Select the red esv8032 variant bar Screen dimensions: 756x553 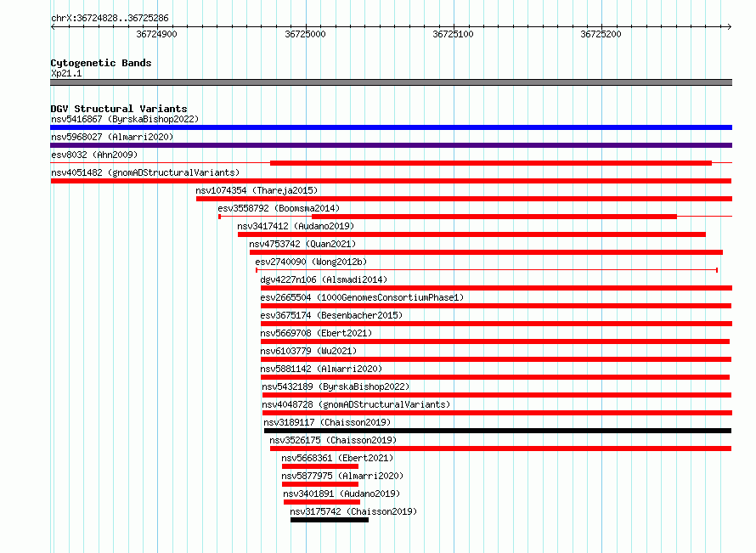click(x=491, y=163)
